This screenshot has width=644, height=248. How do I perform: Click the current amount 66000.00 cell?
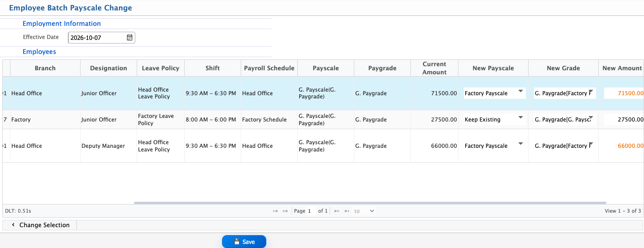[434, 146]
